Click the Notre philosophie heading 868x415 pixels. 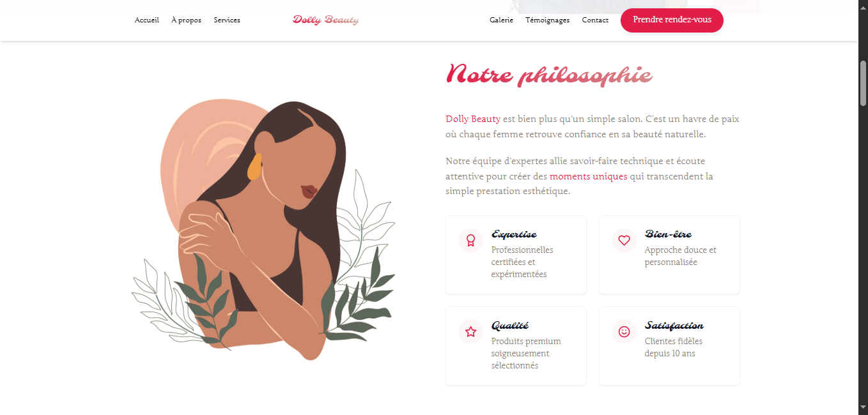[549, 75]
